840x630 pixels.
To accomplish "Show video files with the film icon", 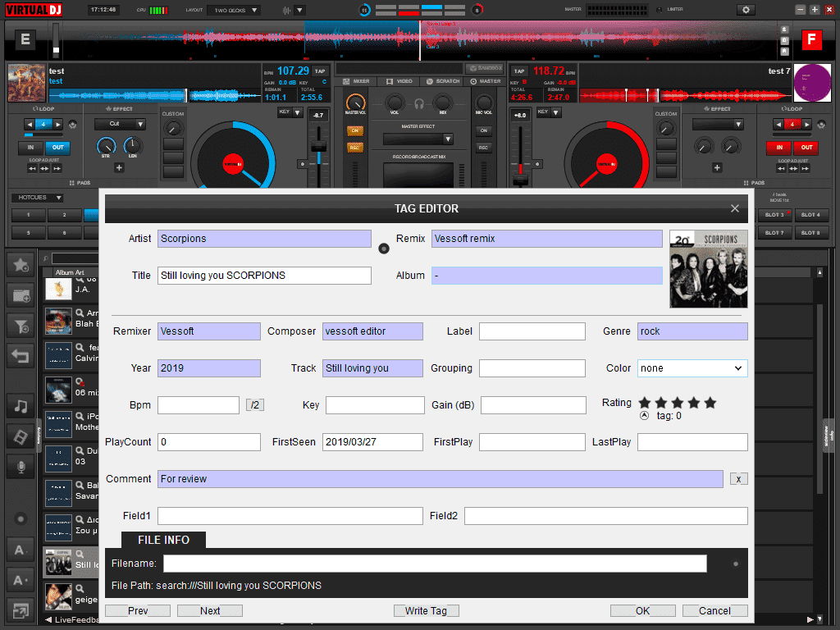I will coord(21,436).
